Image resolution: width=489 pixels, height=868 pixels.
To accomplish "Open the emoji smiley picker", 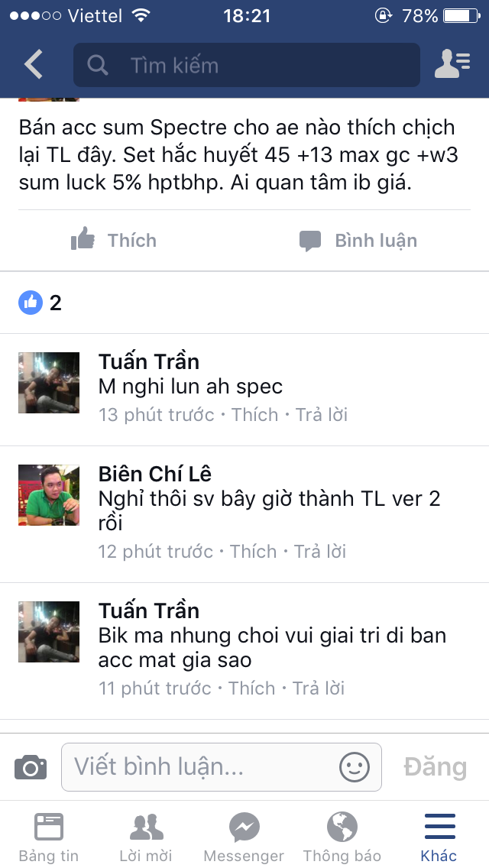I will [x=354, y=767].
